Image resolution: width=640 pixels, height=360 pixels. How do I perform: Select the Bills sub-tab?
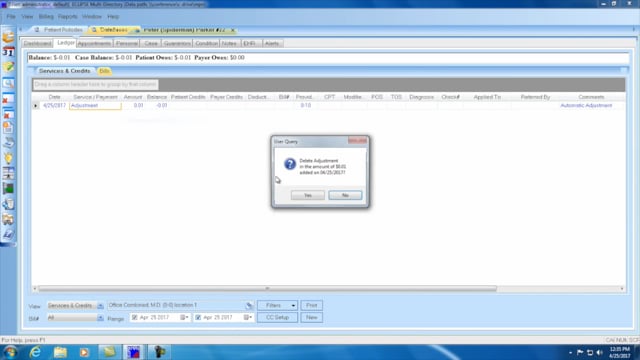(x=104, y=71)
